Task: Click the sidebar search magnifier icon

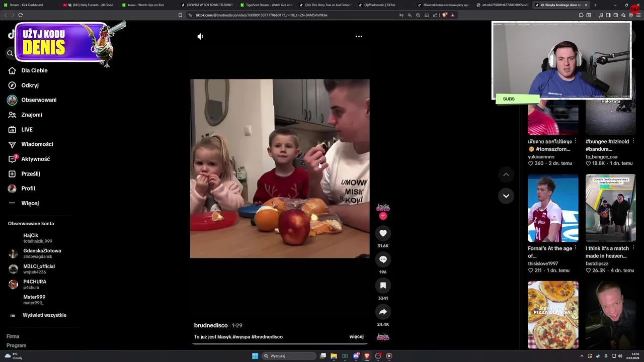Action: pos(10,53)
